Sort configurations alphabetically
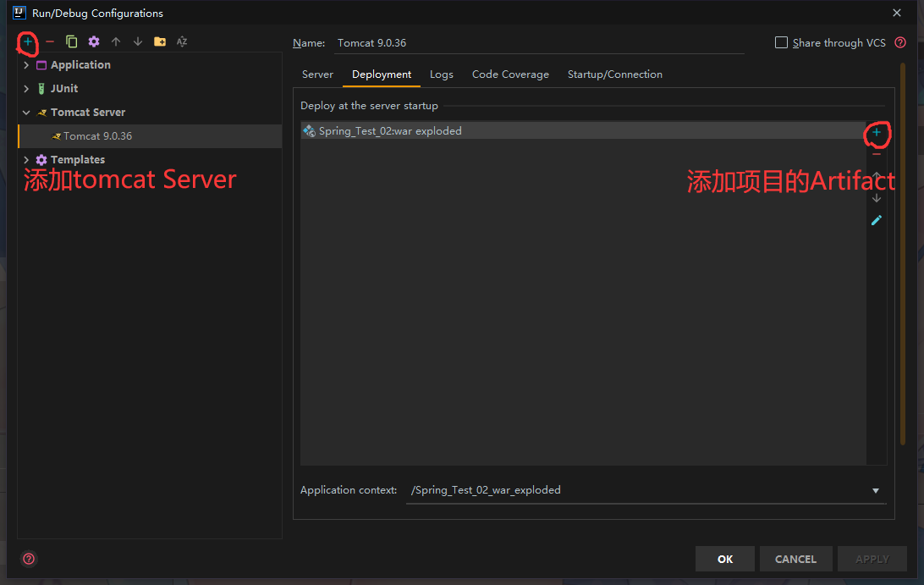 click(182, 41)
